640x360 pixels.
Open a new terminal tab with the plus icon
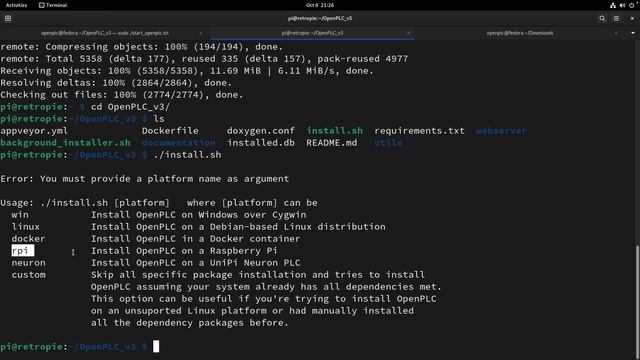point(8,18)
